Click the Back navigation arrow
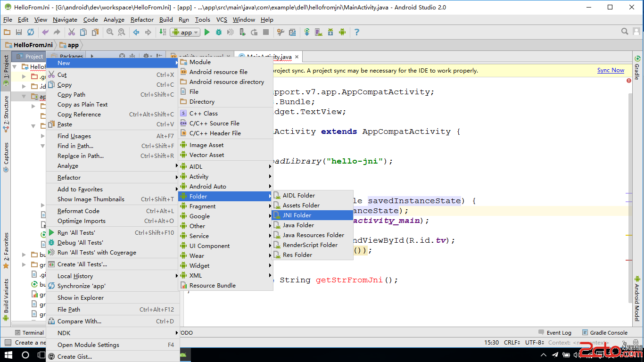Image resolution: width=644 pixels, height=362 pixels. (136, 32)
